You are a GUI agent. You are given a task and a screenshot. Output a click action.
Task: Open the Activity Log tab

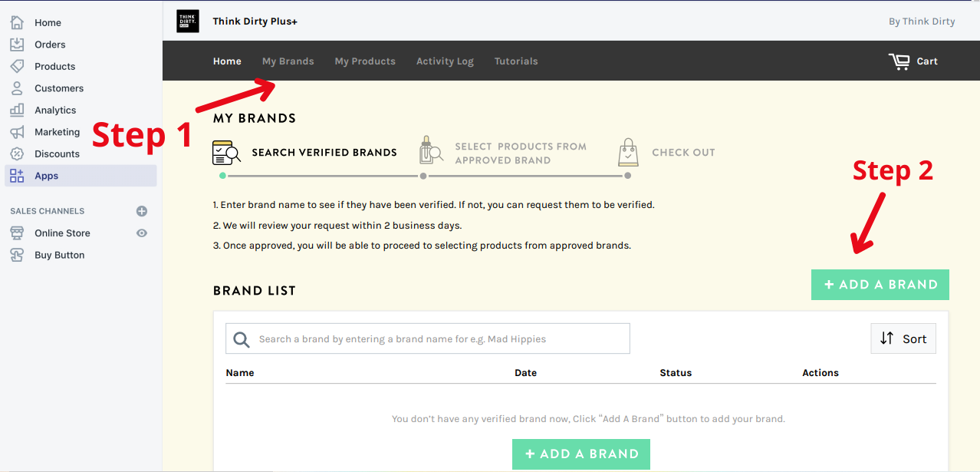tap(445, 61)
